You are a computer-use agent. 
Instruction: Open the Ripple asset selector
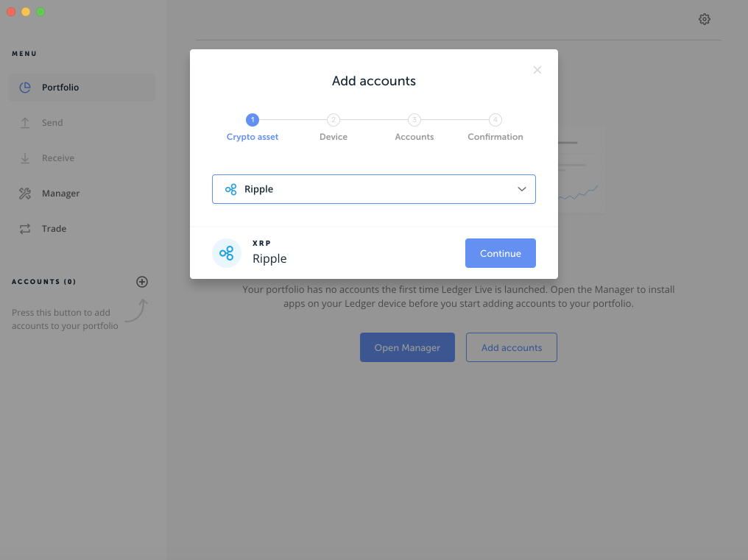click(x=373, y=189)
